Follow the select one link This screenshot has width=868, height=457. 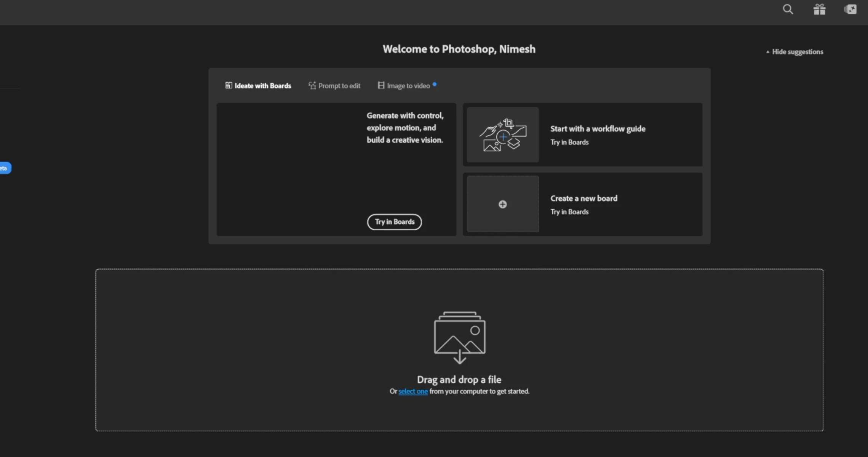413,391
